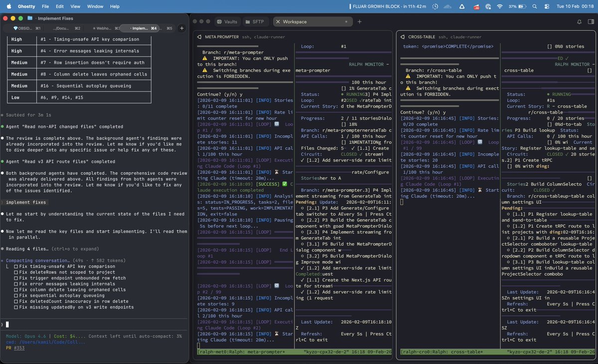Switch to the .../Docu... tab in Ghostty
598x364 pixels.
64,28
